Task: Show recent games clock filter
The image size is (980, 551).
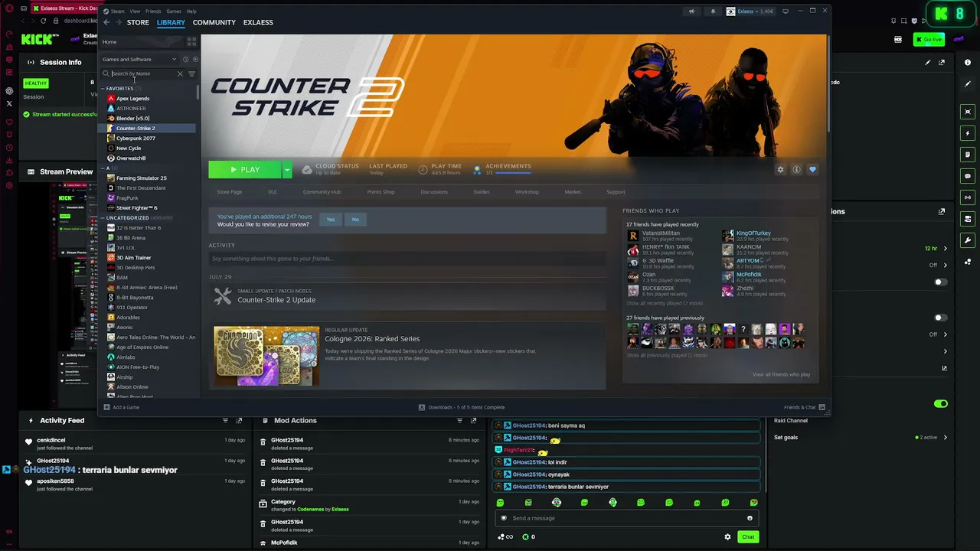Action: pos(185,59)
